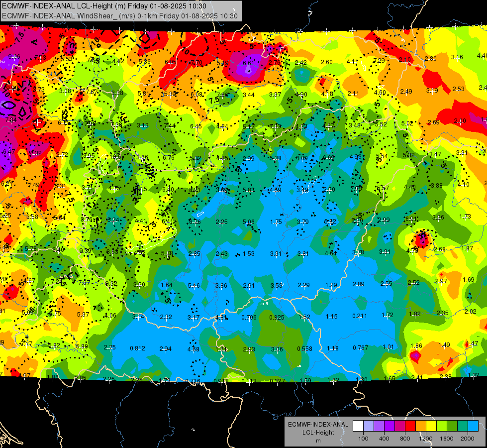The image size is (487, 448).
Task: Click the ECMWF-INDEX-ANAL legend title
Action: (318, 425)
